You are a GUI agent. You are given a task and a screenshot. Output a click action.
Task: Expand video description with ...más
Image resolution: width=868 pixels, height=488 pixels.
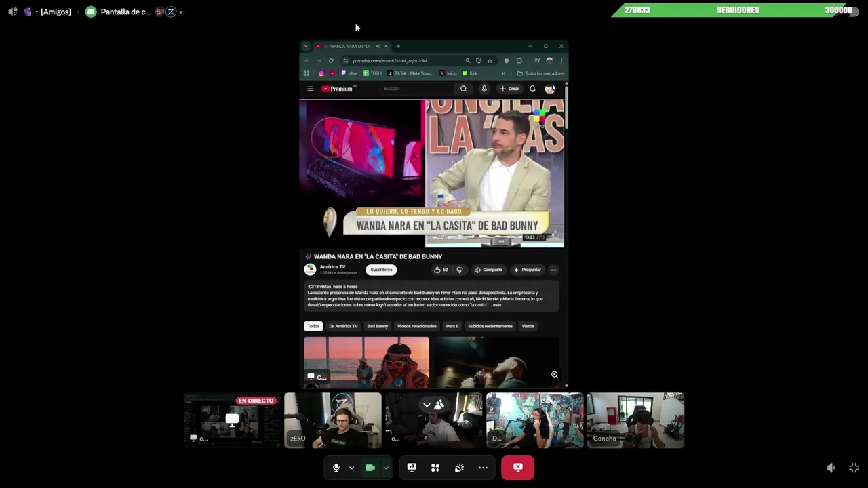tap(495, 305)
